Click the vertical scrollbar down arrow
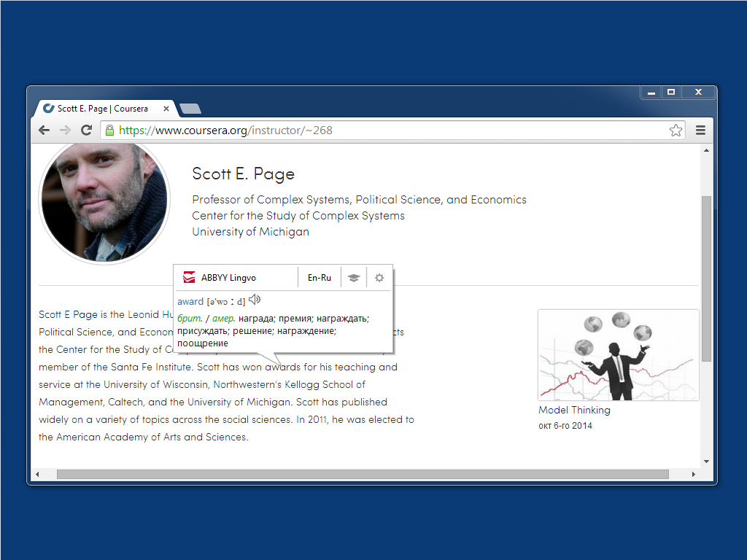The image size is (747, 560). click(705, 462)
